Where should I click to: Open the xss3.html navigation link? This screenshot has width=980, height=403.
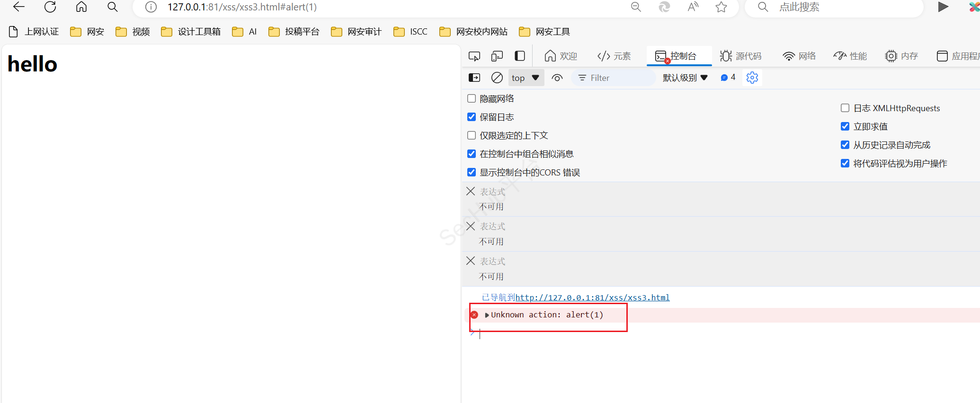click(592, 298)
